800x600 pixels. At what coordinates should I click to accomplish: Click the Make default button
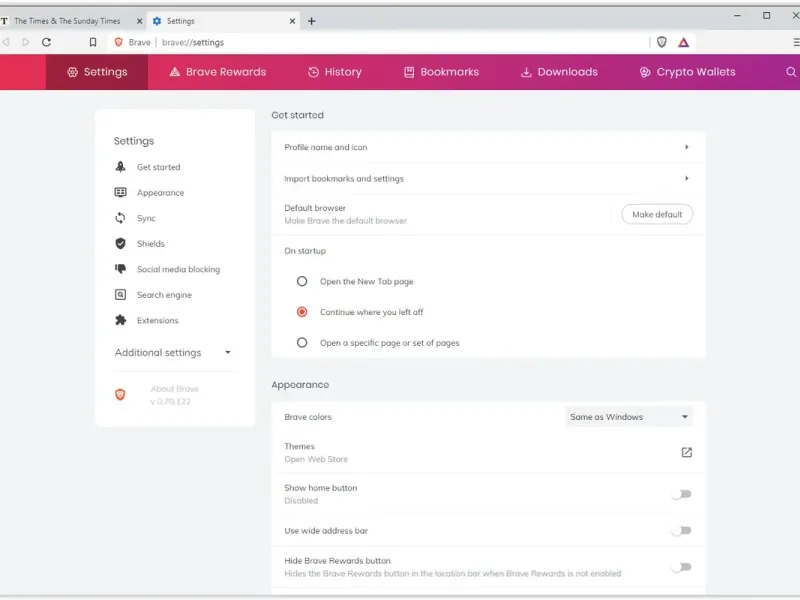(657, 214)
